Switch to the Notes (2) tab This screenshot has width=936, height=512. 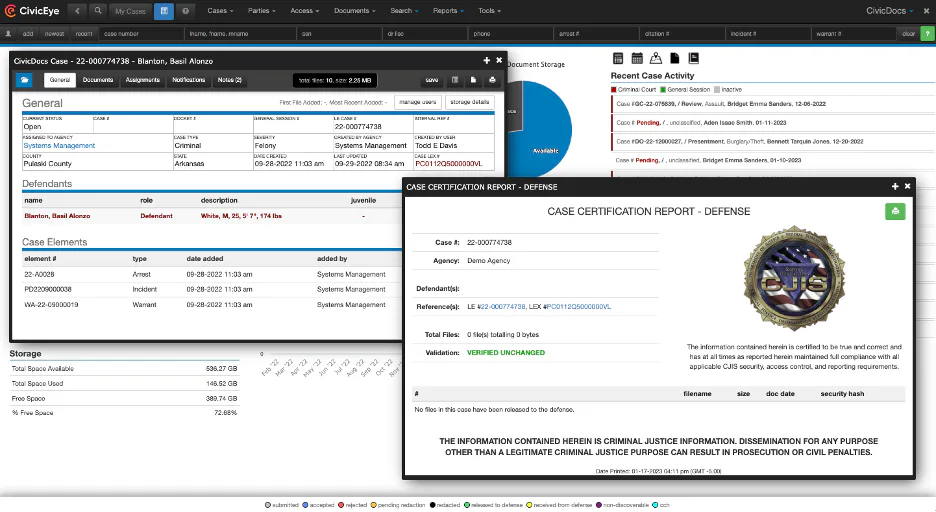coord(229,80)
